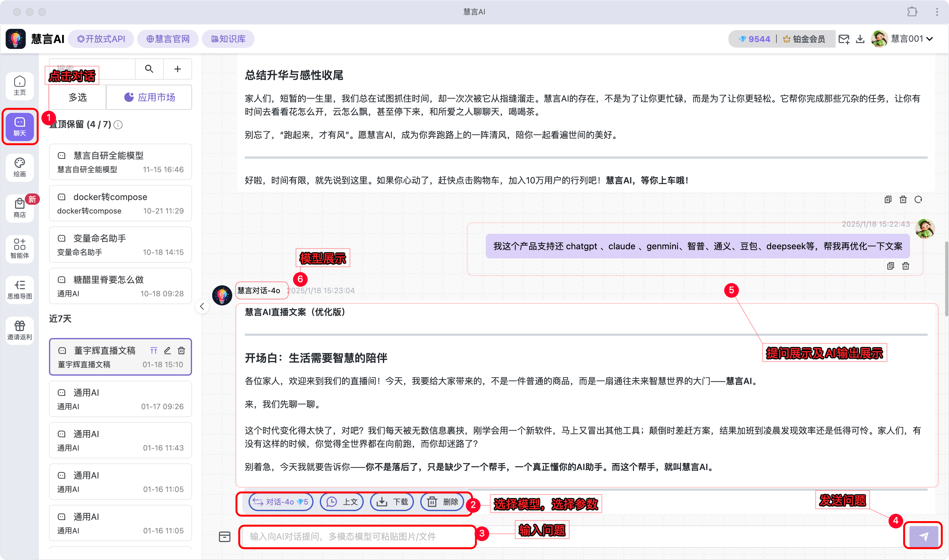
Task: Click trash icon on 董宇辉直播文稿 row
Action: [181, 351]
